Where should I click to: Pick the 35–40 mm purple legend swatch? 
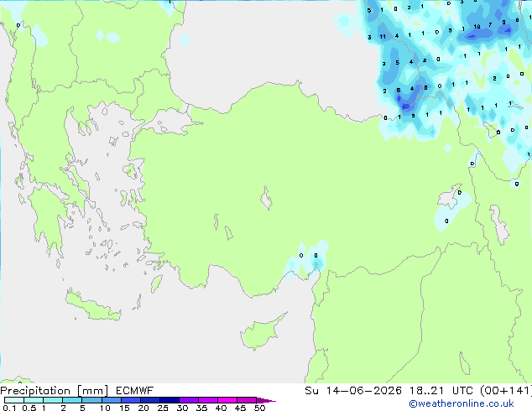208,400
